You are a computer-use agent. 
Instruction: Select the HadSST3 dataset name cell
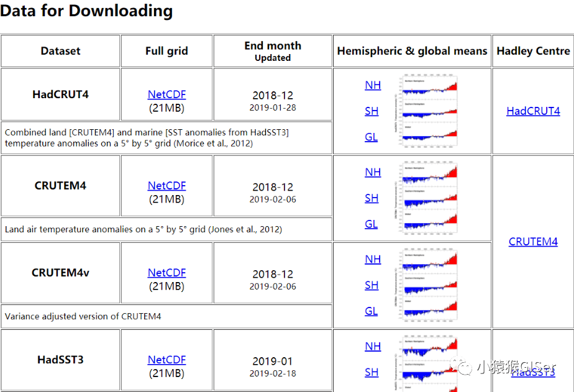point(60,360)
